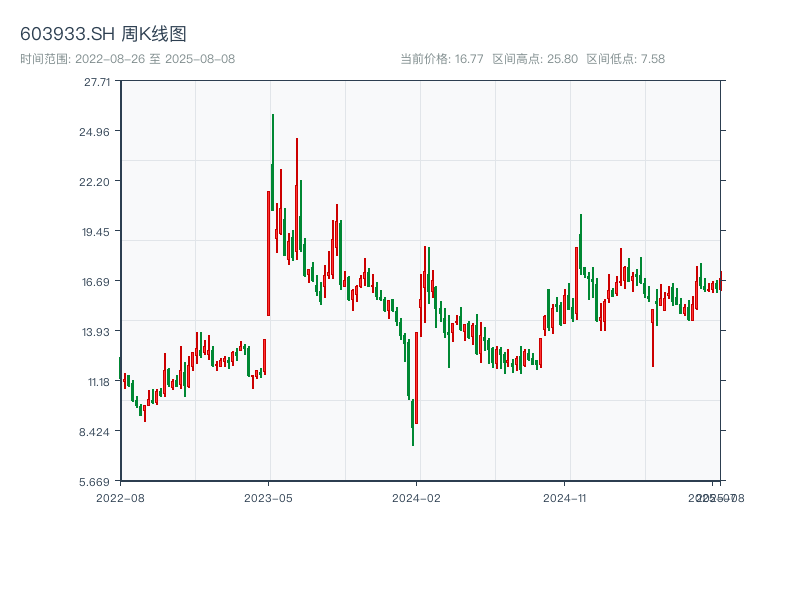The height and width of the screenshot is (600, 800).
Task: Click the x-axis label 2022-08
Action: tap(120, 498)
